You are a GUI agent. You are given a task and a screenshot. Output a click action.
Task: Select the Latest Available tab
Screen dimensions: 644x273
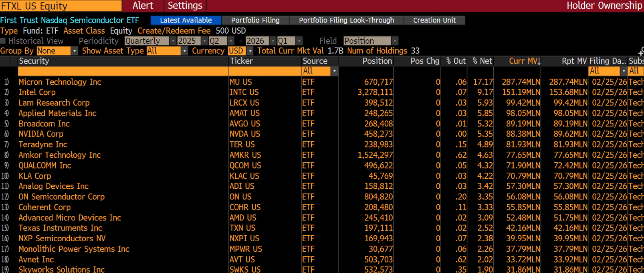[x=186, y=20]
